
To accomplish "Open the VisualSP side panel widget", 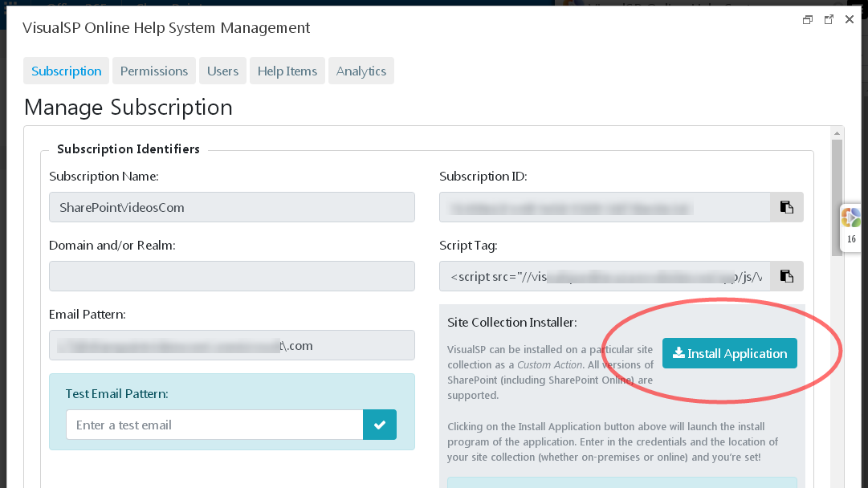I will 851,228.
